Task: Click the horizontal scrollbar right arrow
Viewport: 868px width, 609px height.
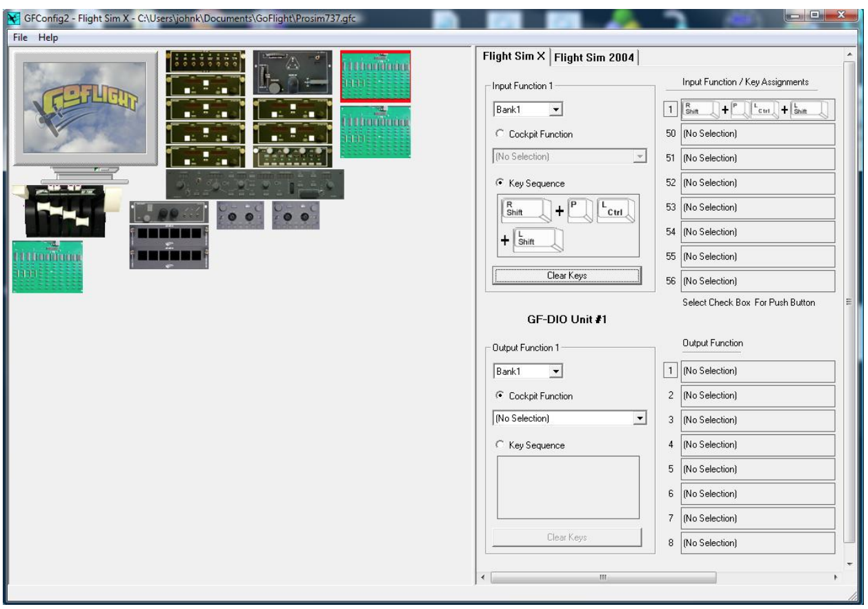Action: [x=836, y=577]
